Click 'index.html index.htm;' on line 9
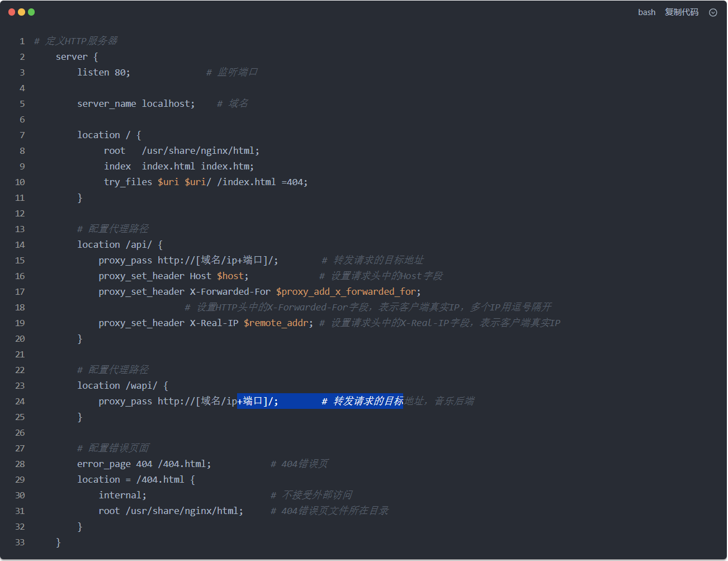The image size is (728, 561). pos(198,166)
